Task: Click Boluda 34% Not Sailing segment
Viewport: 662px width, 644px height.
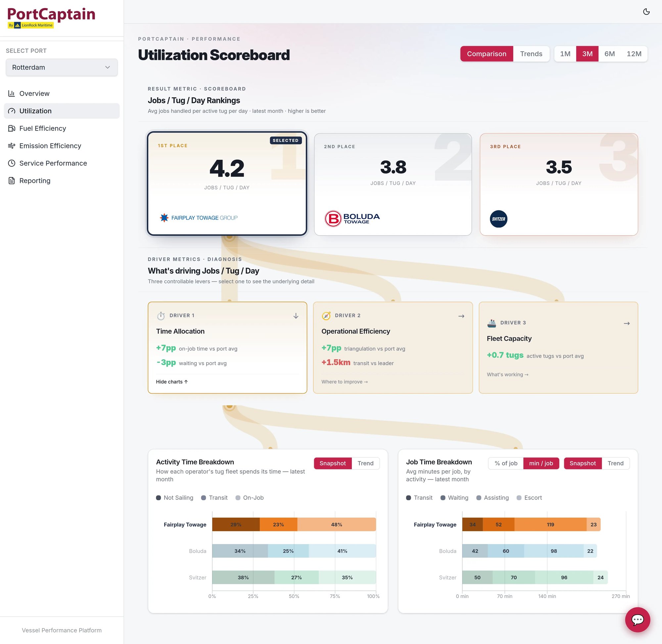Action: pos(240,551)
